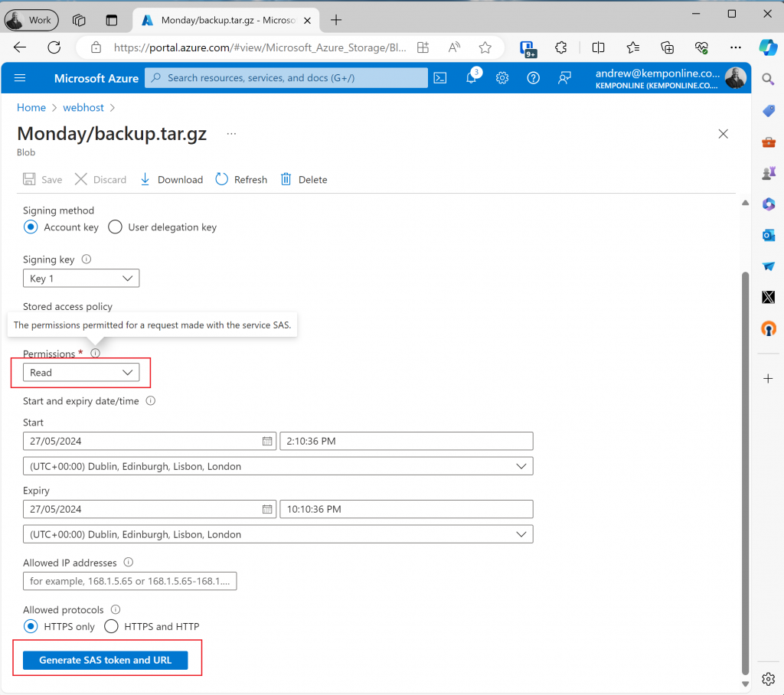Screen dimensions: 784x695
Task: Open Cloud Shell icon in Azure header
Action: pyautogui.click(x=440, y=78)
